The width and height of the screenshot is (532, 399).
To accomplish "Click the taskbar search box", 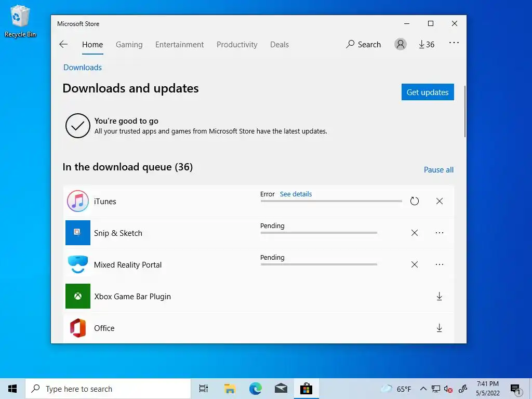I will point(108,389).
